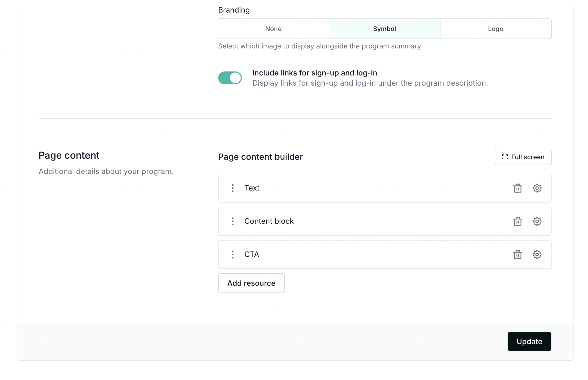
Task: Click Add resource button
Action: (251, 283)
